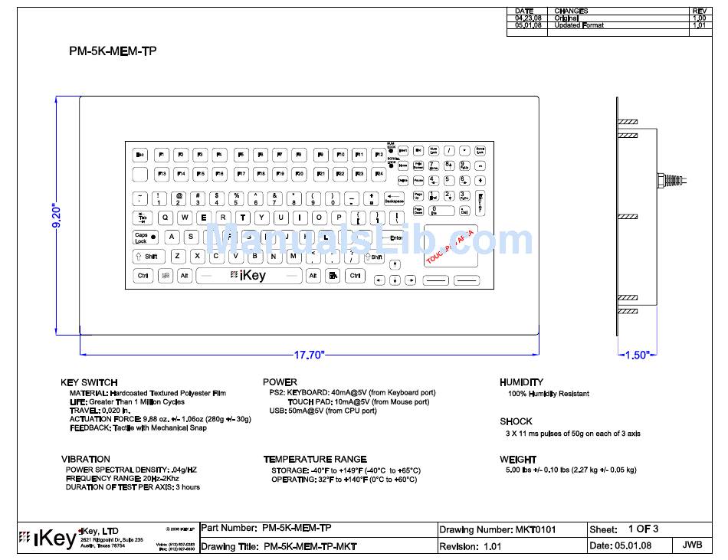Click the DATE header in the revision table

524,11
